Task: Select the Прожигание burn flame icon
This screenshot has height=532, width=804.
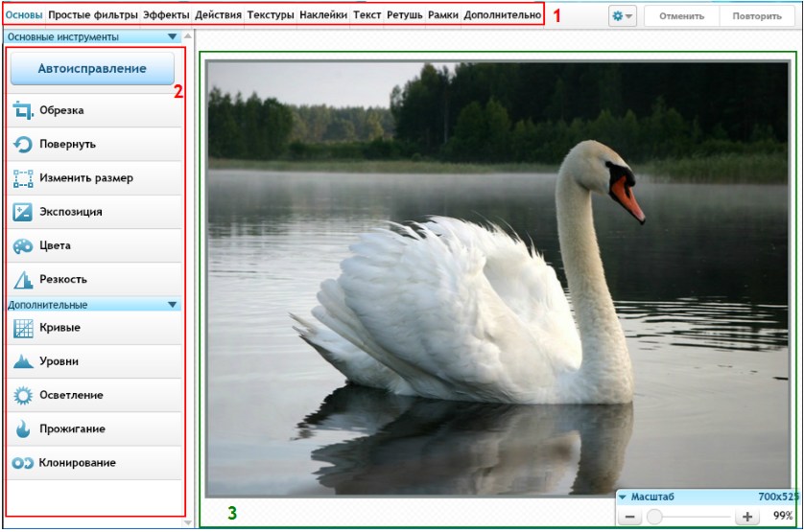Action: click(x=23, y=429)
